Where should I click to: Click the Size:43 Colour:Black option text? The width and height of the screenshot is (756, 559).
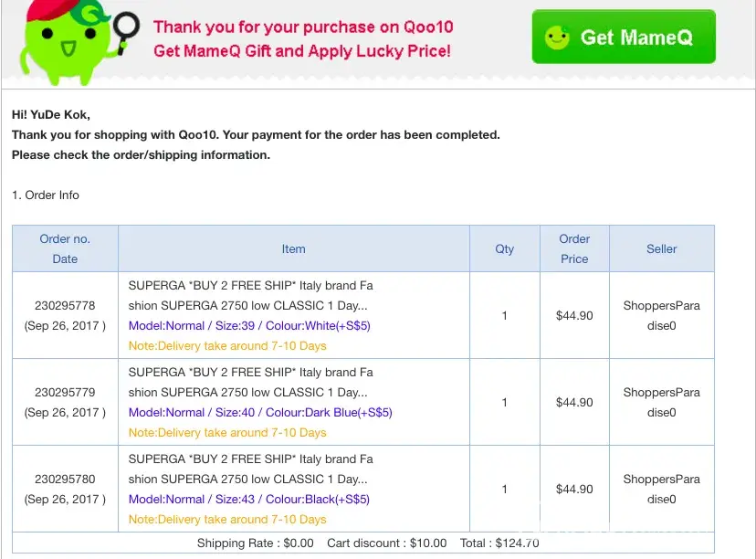[x=249, y=499]
